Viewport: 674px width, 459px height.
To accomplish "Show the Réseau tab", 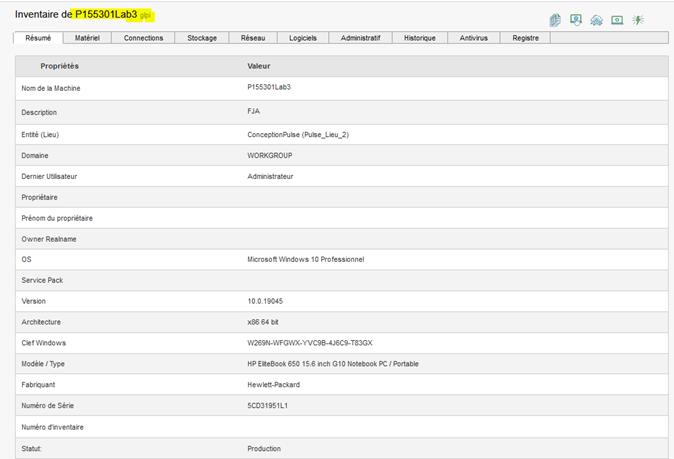I will click(x=253, y=38).
